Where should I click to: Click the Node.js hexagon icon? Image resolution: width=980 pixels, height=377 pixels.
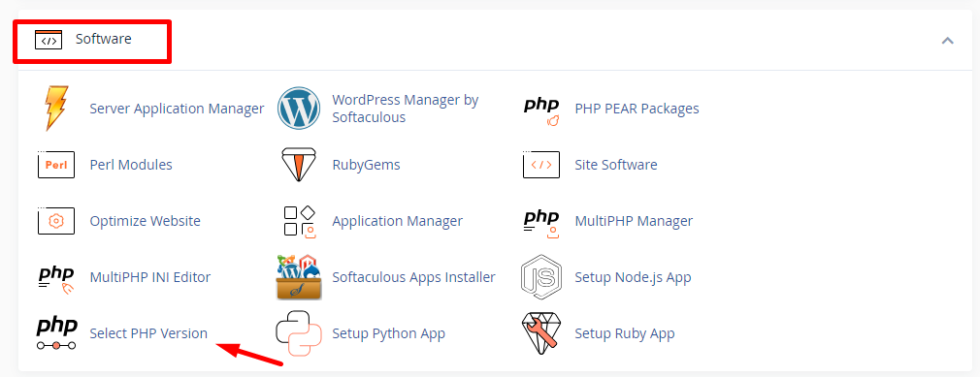point(541,277)
